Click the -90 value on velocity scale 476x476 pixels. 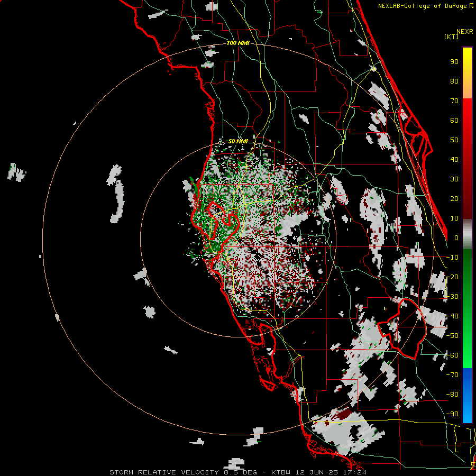pos(453,414)
